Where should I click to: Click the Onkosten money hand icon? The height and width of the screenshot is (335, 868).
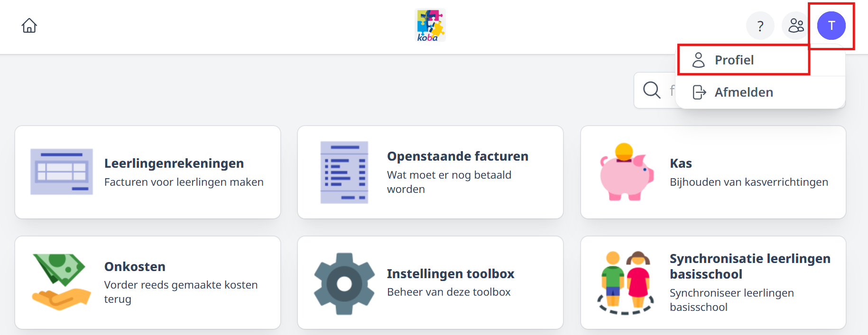[x=61, y=282]
